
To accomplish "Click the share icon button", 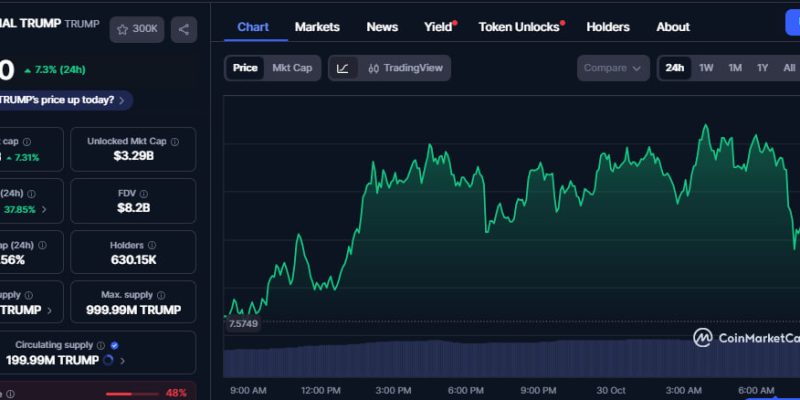I will tap(184, 29).
